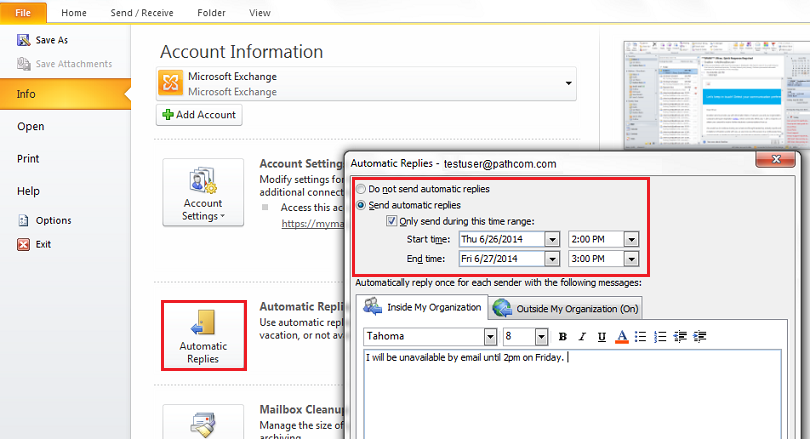Image resolution: width=810 pixels, height=439 pixels.
Task: Open the File tab
Action: pyautogui.click(x=23, y=13)
